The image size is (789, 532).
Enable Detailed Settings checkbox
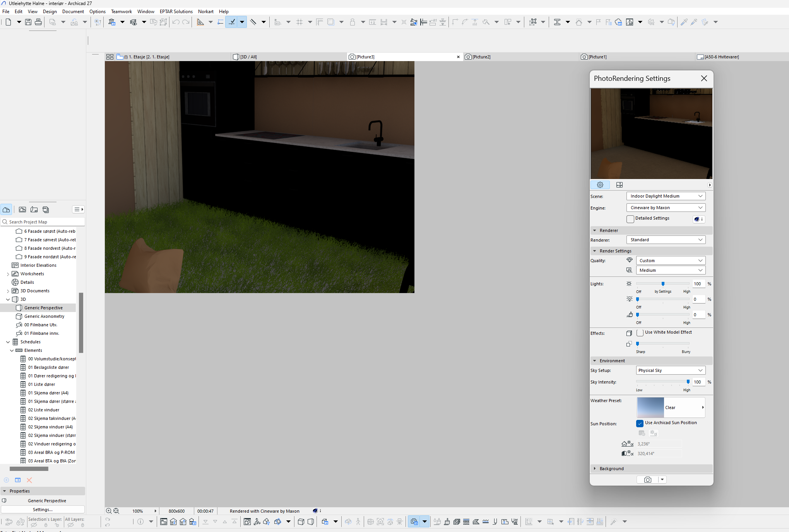tap(630, 219)
